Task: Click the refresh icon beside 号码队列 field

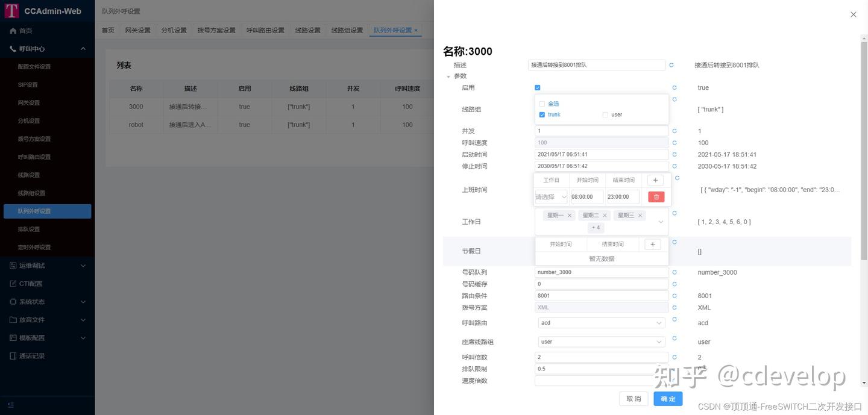Action: [x=674, y=272]
